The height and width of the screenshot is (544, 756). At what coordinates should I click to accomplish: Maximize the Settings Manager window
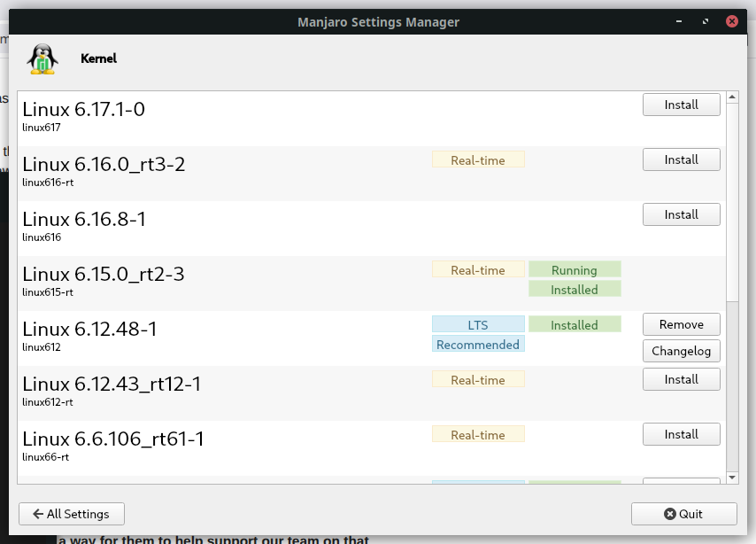pyautogui.click(x=706, y=21)
